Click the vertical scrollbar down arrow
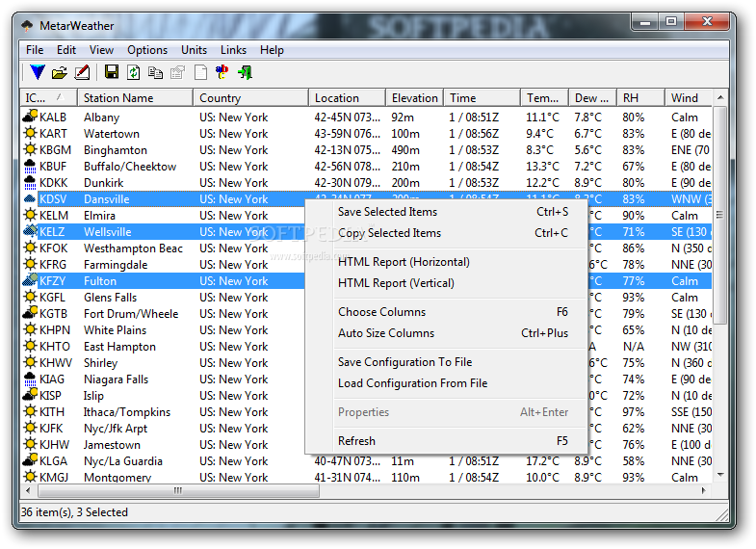 (720, 475)
